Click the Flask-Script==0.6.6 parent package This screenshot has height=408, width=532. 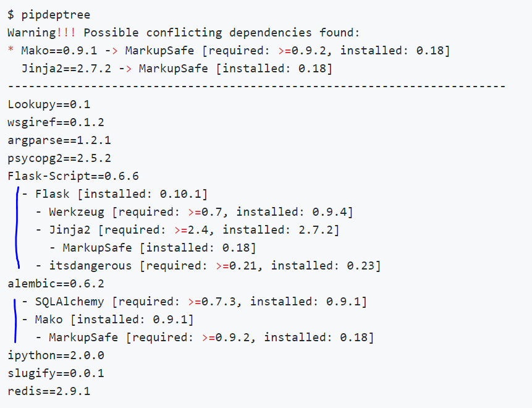[73, 176]
